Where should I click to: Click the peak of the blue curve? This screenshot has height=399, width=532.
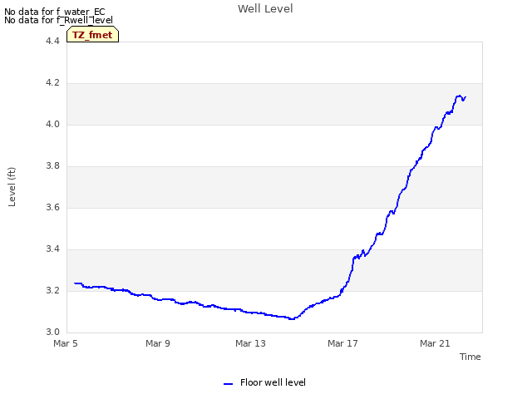[x=459, y=96]
